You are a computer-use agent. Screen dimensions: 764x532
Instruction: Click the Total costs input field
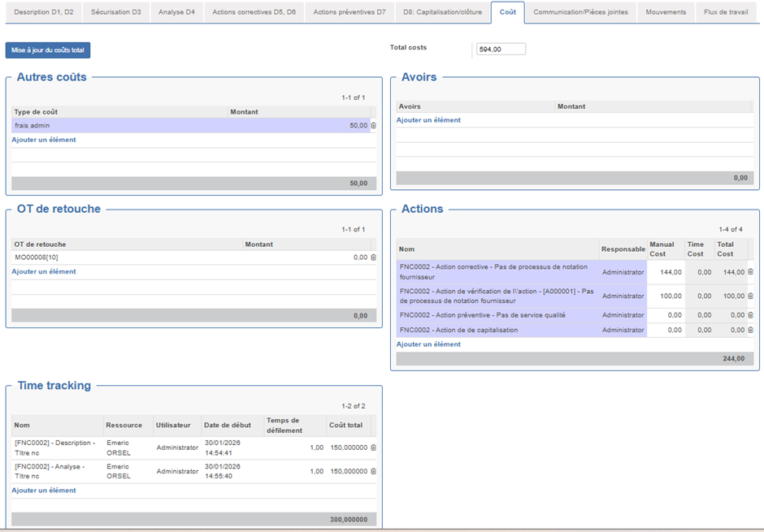pyautogui.click(x=501, y=50)
